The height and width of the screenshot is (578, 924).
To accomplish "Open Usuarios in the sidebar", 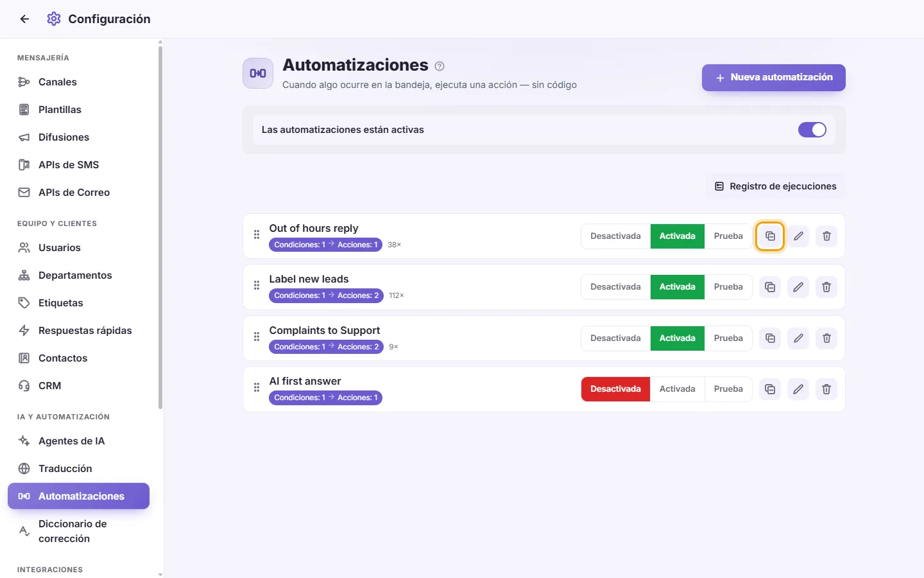I will pos(78,248).
